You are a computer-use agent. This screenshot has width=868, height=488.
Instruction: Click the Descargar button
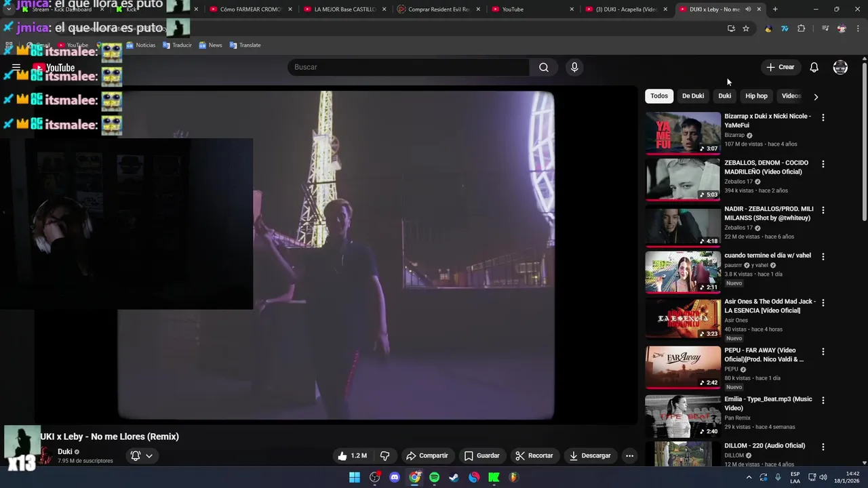tap(590, 455)
